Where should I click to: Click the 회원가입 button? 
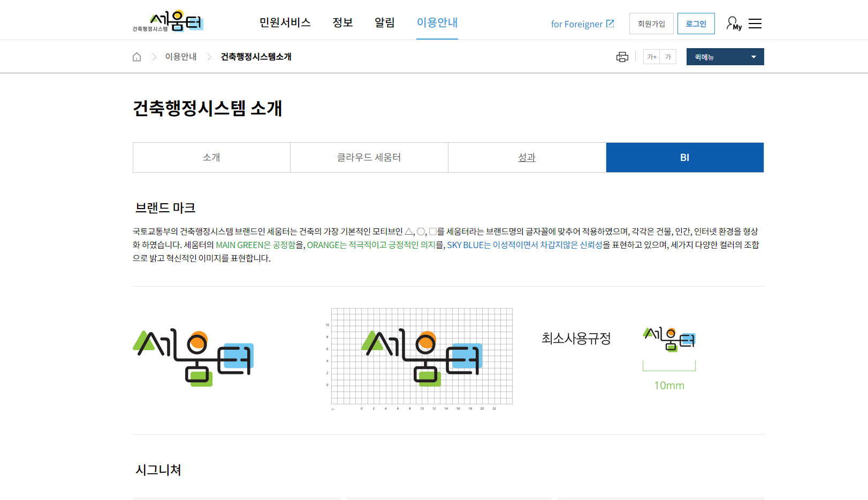click(651, 23)
